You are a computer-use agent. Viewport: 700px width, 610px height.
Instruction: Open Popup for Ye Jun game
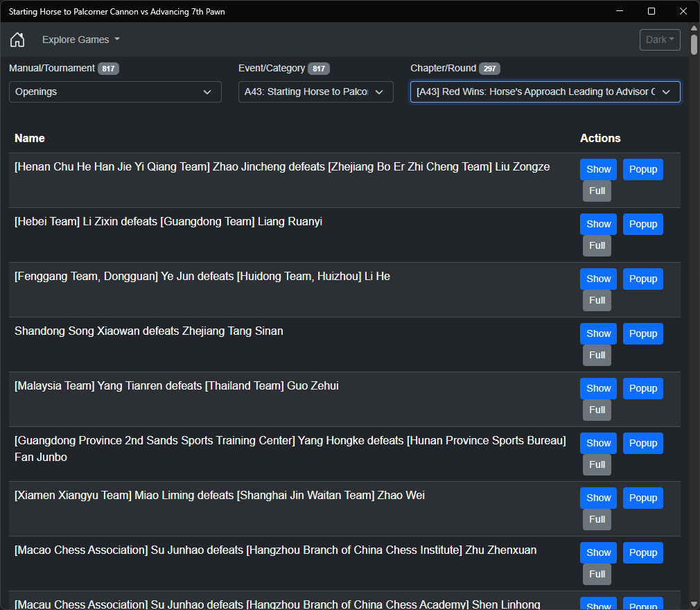(x=643, y=279)
